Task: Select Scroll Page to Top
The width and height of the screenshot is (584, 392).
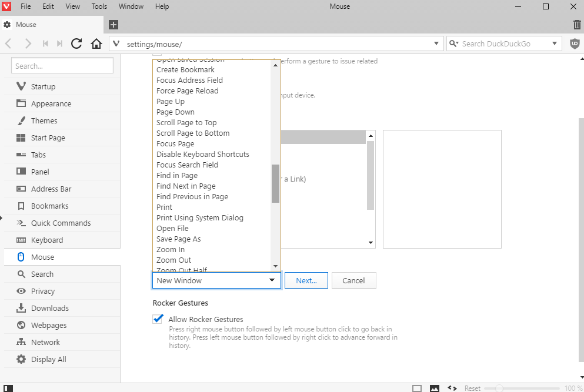Action: pos(212,122)
